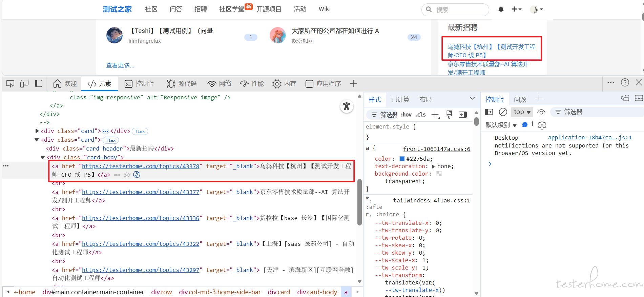644x297 pixels.
Task: Open the top context dropdown
Action: coord(522,112)
